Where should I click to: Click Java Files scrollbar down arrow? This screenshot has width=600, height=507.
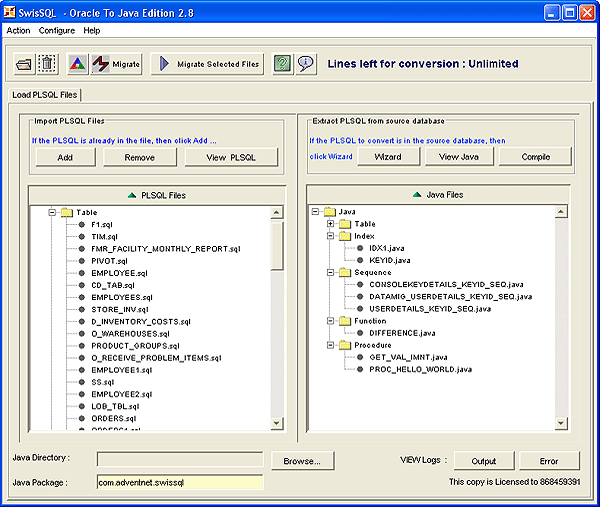click(561, 423)
